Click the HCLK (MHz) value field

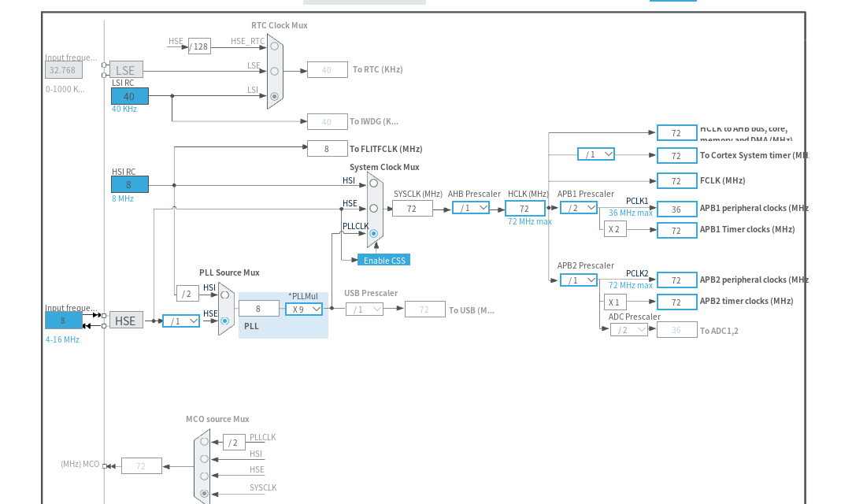tap(525, 209)
